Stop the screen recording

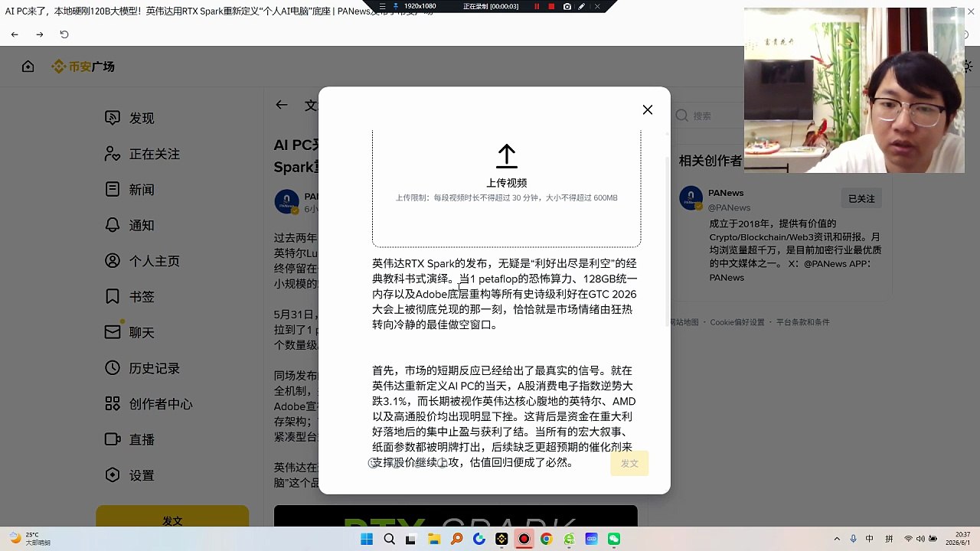[x=551, y=6]
